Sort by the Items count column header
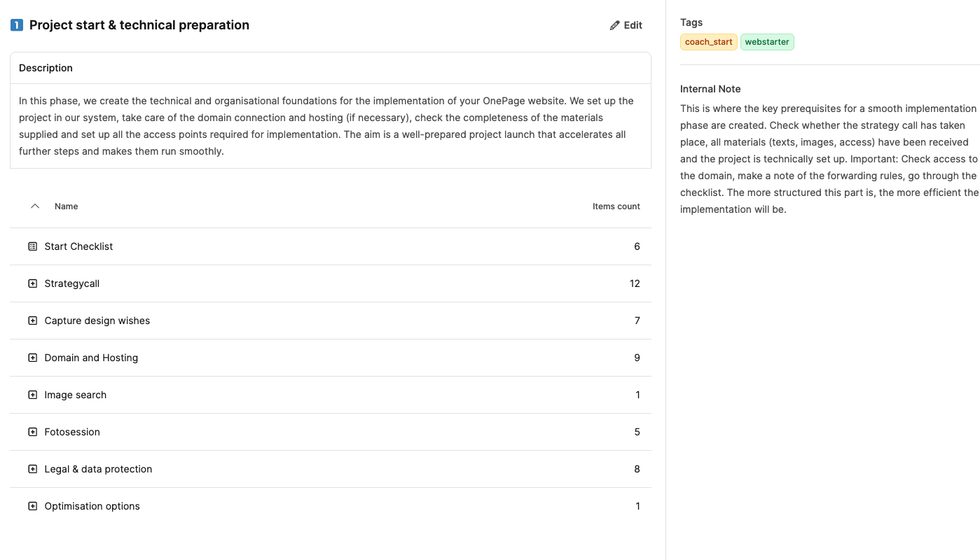The width and height of the screenshot is (980, 560). (x=616, y=206)
